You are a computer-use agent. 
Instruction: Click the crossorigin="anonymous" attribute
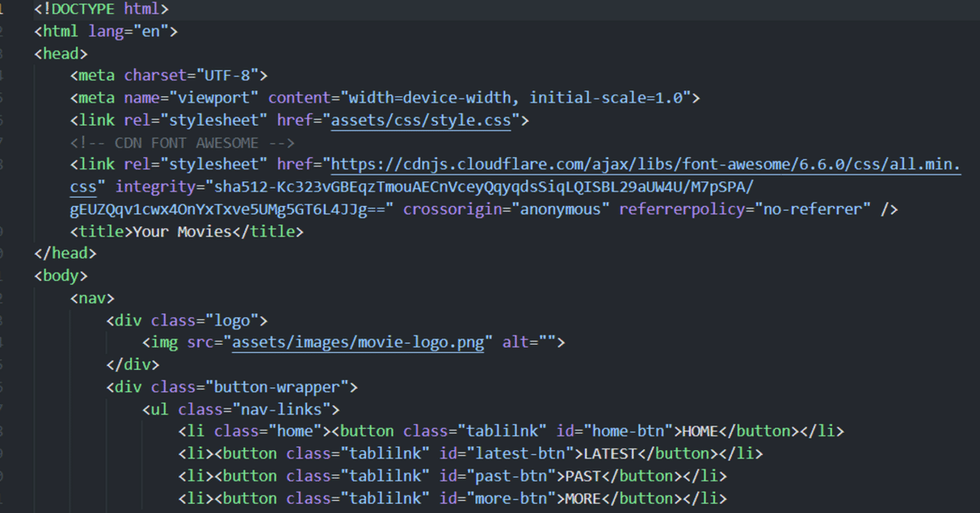pos(506,209)
